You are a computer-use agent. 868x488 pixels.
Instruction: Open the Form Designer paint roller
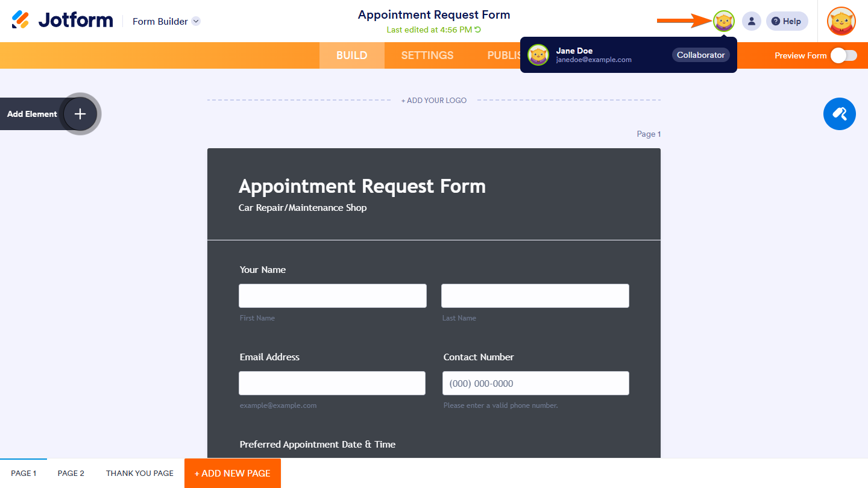[x=839, y=114]
